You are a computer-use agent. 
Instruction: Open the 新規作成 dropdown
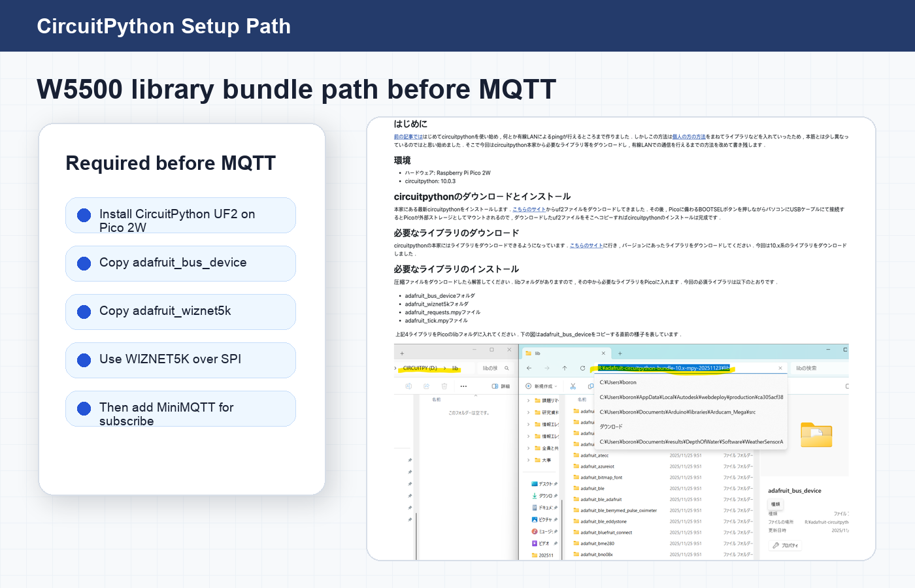(x=542, y=386)
